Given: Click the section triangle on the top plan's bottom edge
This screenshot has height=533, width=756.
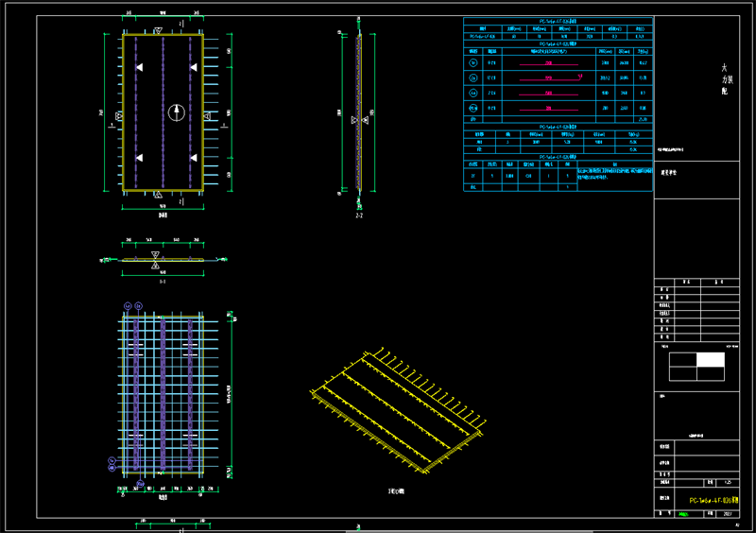Looking at the screenshot, I should pos(158,195).
